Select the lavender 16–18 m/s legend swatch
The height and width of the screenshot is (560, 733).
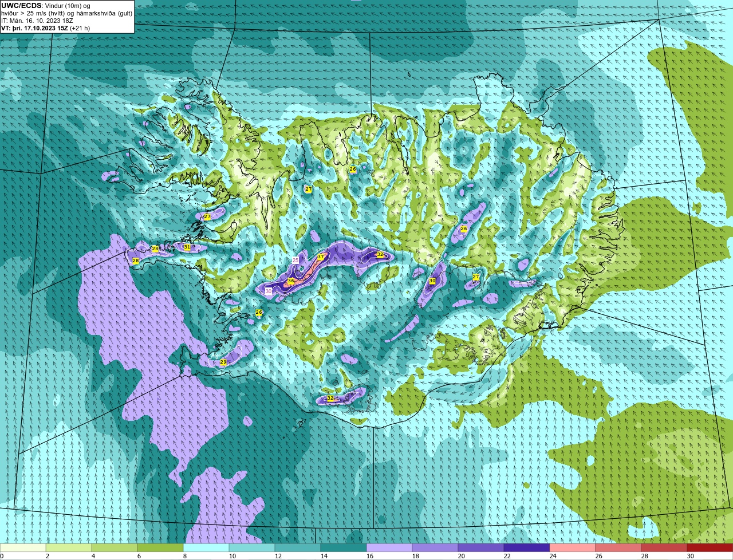coord(389,548)
